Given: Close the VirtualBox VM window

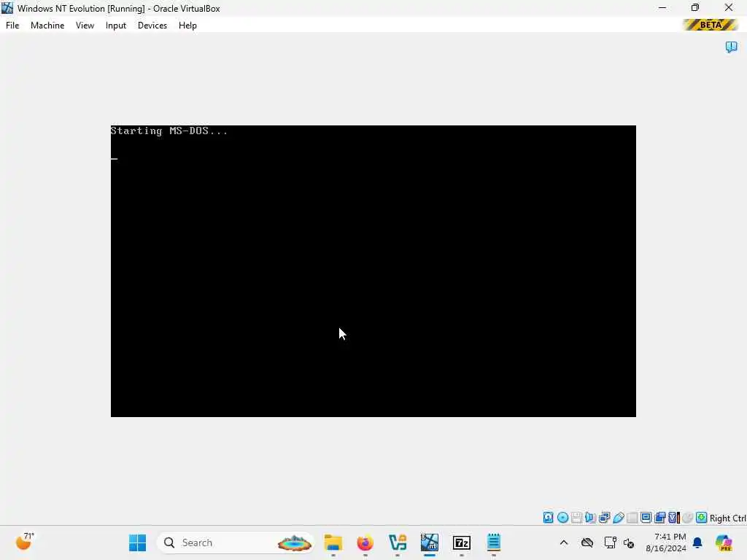Looking at the screenshot, I should coord(729,7).
